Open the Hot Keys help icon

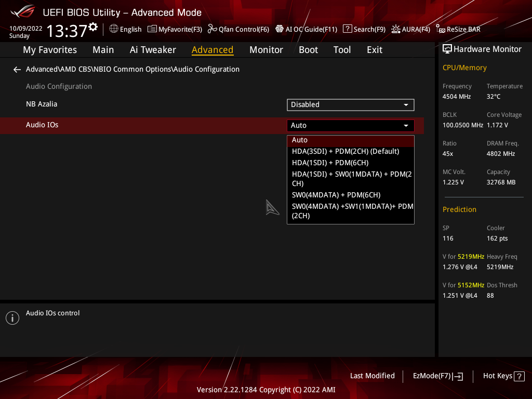pos(518,376)
